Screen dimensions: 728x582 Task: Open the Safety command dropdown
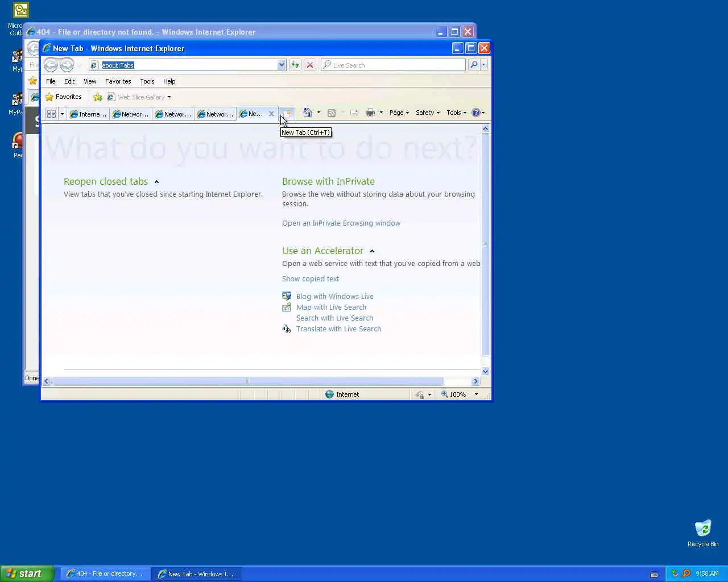pyautogui.click(x=428, y=113)
